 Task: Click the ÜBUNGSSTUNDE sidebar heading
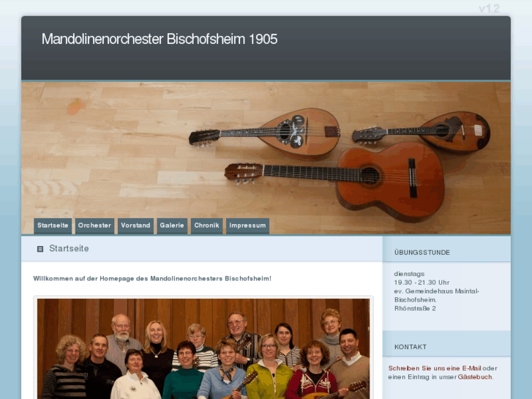422,253
